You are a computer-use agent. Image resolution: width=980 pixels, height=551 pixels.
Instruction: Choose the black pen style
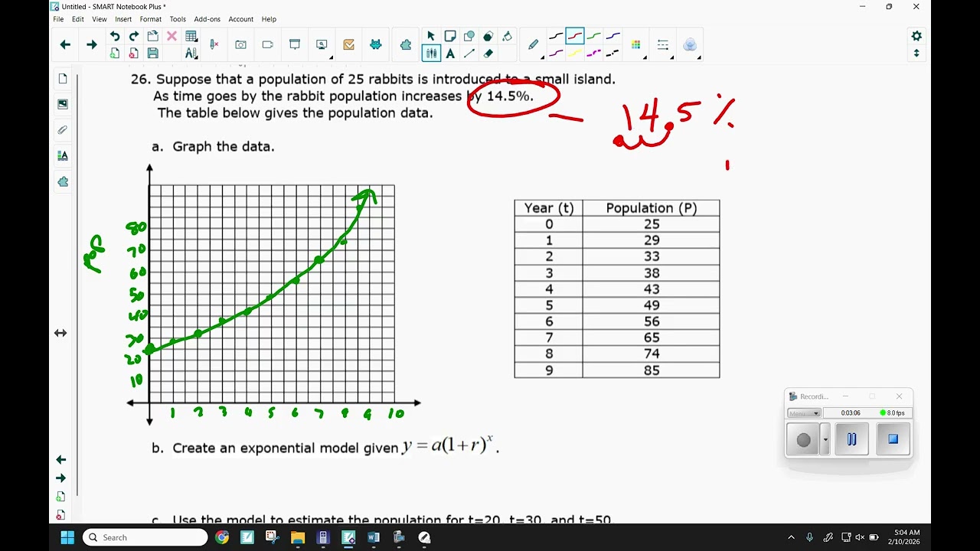pyautogui.click(x=556, y=36)
